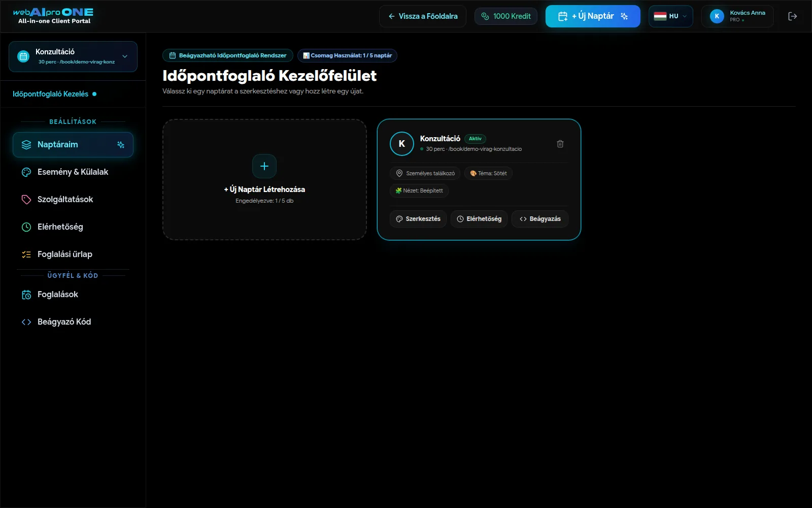The height and width of the screenshot is (508, 812).
Task: Click the Személyes találkozó tag
Action: pyautogui.click(x=425, y=173)
